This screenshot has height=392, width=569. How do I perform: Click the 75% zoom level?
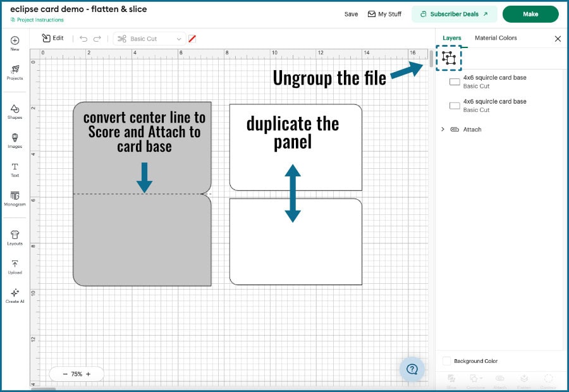coord(76,374)
